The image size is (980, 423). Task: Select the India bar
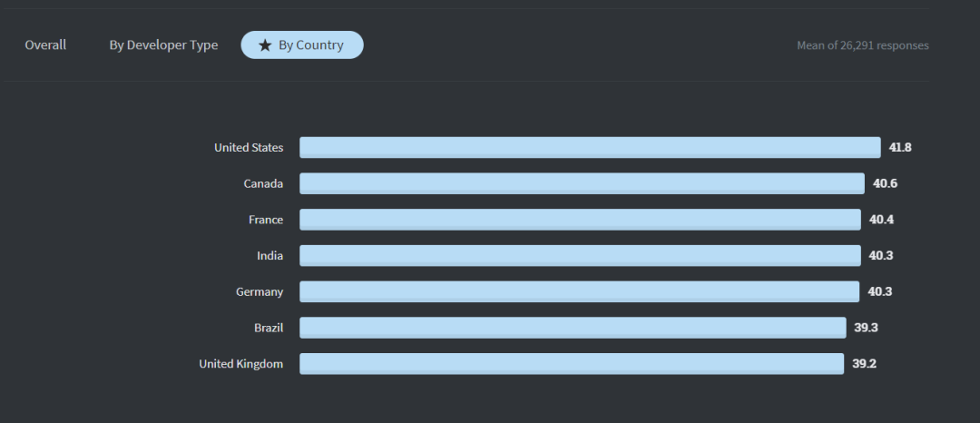pos(580,256)
